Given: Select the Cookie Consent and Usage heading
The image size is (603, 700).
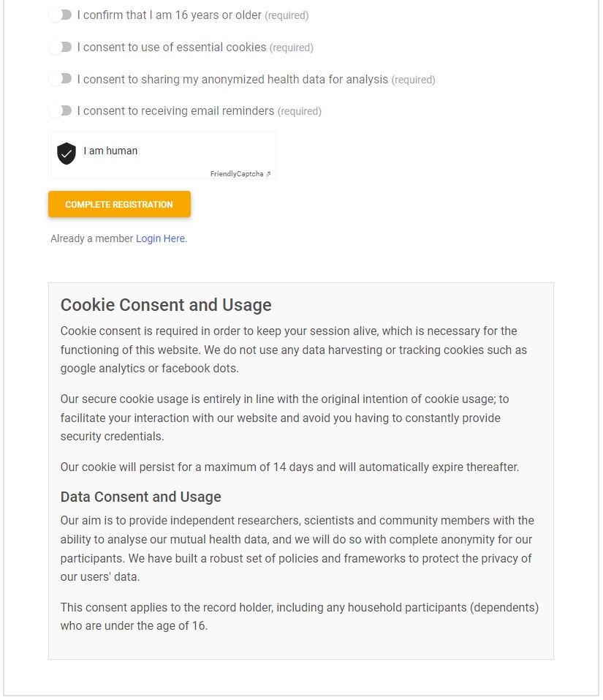Looking at the screenshot, I should 166,305.
